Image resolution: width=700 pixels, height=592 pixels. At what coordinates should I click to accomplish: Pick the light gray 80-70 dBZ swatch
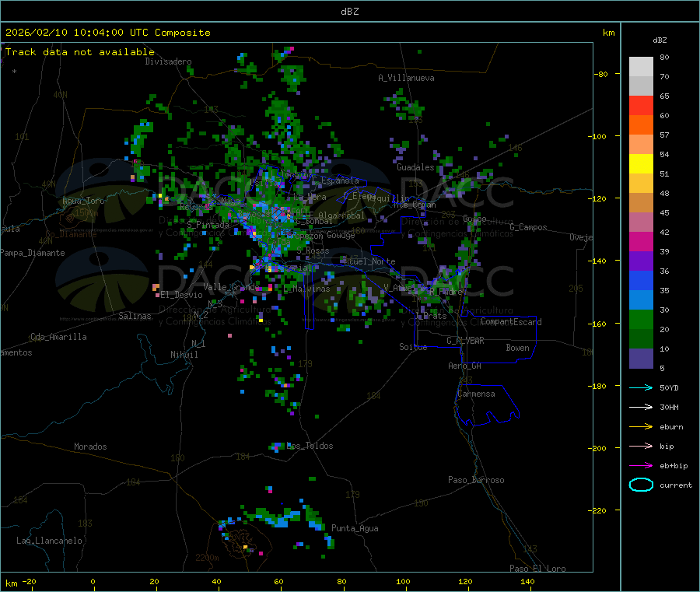(x=641, y=67)
